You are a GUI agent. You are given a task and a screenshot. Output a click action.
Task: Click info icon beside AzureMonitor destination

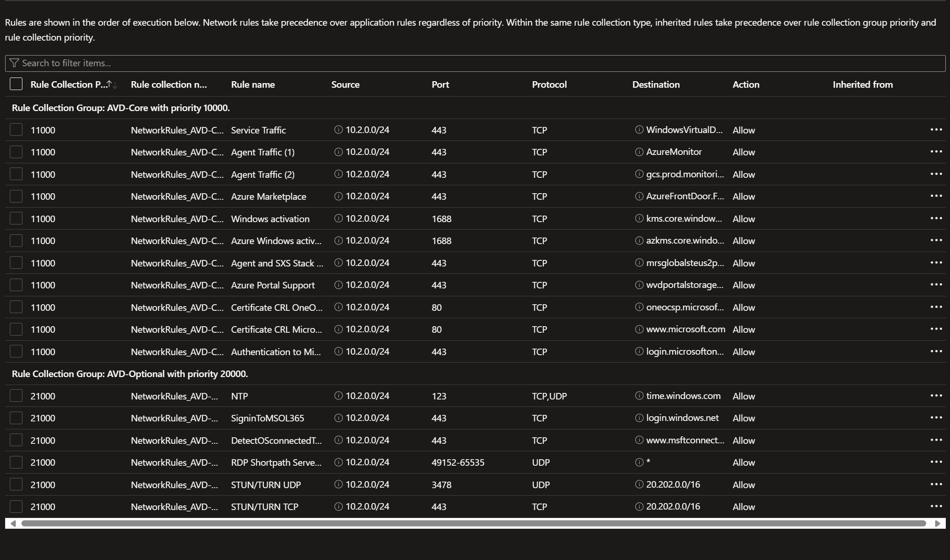tap(639, 152)
